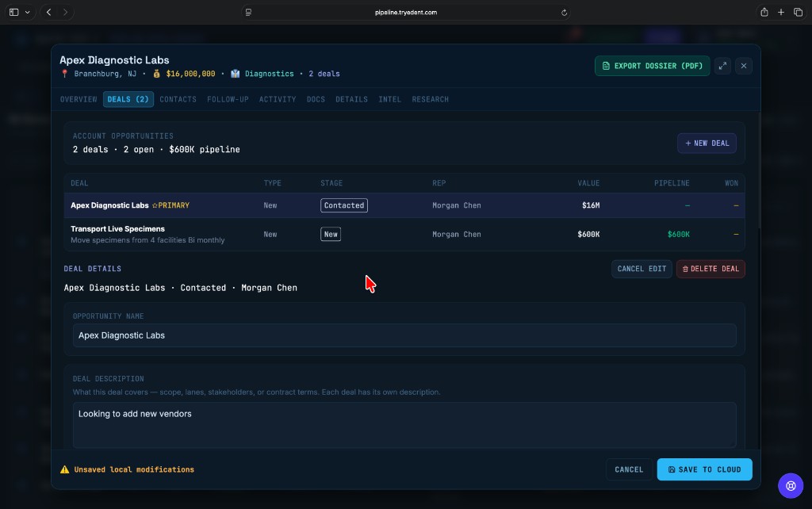Open the Safari share icon
The width and height of the screenshot is (812, 509).
point(764,12)
